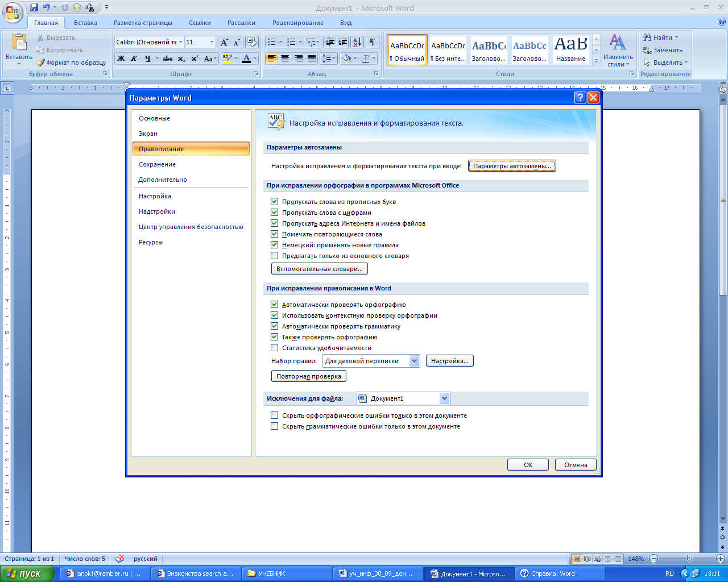This screenshot has height=582, width=728.
Task: Click text highlight color swatch
Action: (x=227, y=59)
